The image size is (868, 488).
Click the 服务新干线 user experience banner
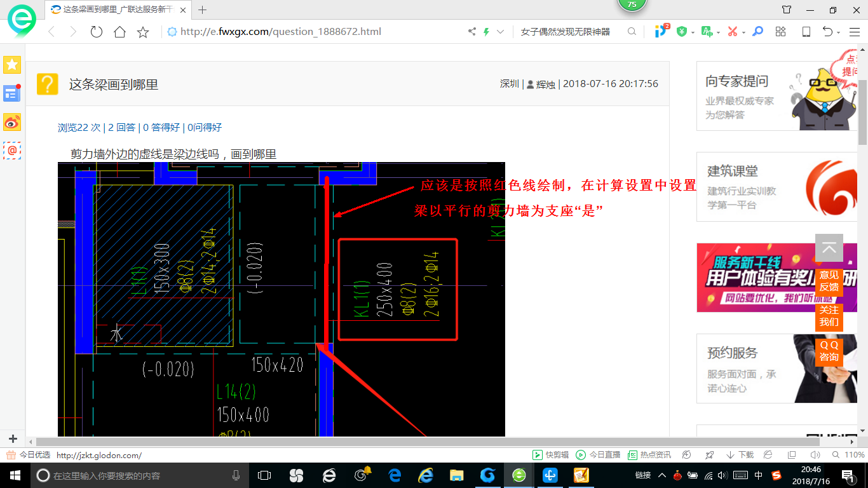point(776,278)
